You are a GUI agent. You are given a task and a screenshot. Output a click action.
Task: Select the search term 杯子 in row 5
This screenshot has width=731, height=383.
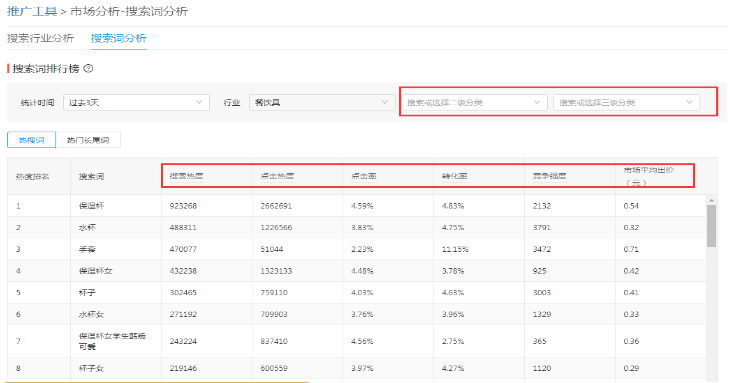click(87, 293)
